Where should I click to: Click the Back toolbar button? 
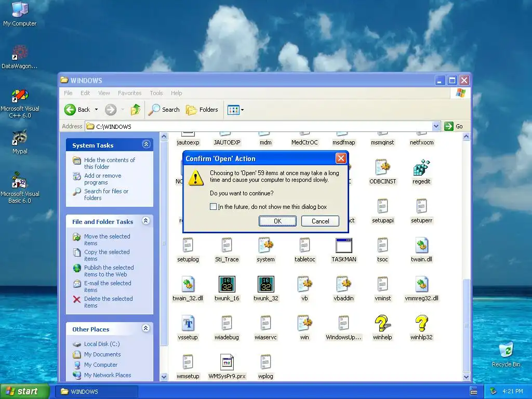coord(77,110)
